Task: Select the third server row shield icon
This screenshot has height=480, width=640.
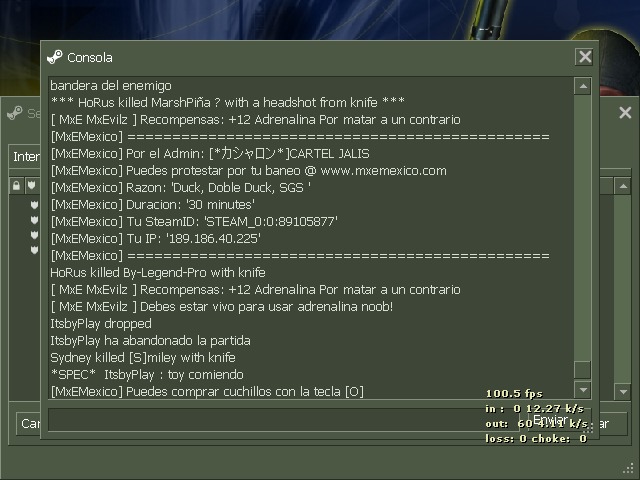Action: 34,235
